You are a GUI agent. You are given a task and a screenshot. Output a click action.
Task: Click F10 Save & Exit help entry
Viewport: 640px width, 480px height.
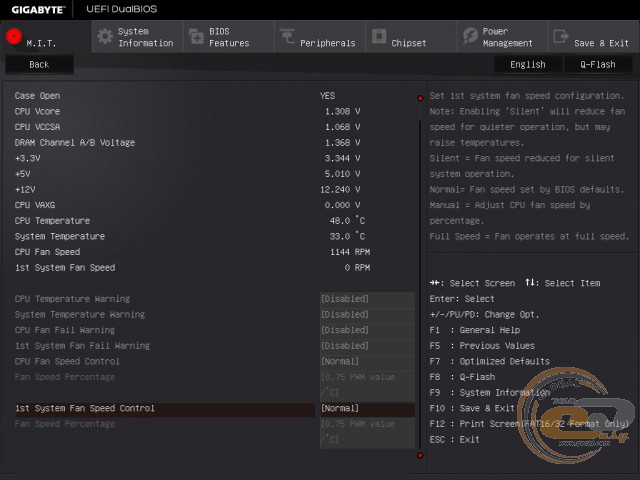(472, 408)
